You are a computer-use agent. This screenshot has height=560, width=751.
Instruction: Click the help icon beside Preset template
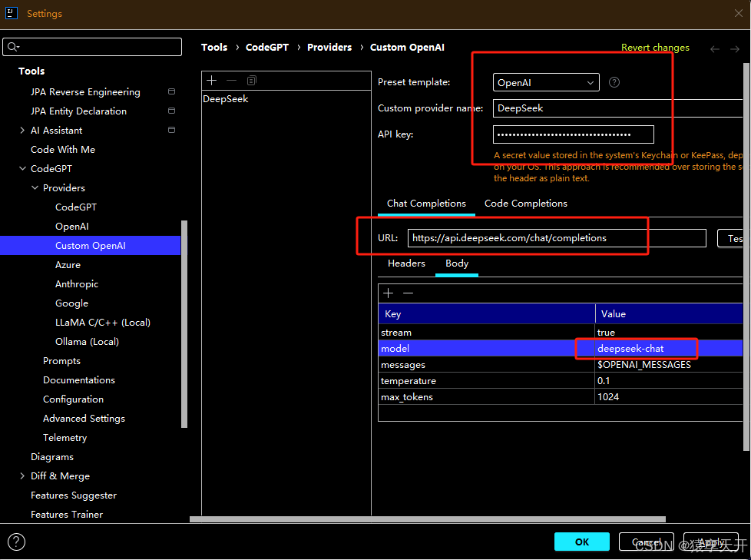(614, 82)
